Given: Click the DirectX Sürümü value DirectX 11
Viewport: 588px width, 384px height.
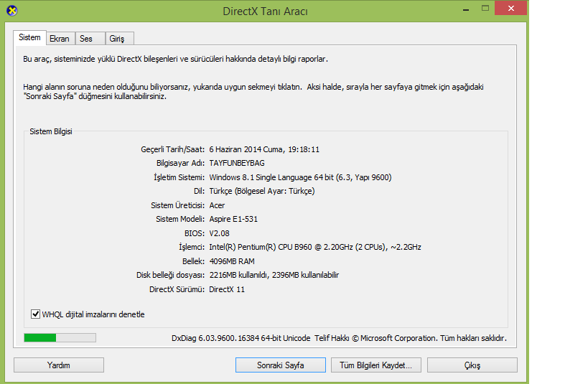Looking at the screenshot, I should (227, 289).
